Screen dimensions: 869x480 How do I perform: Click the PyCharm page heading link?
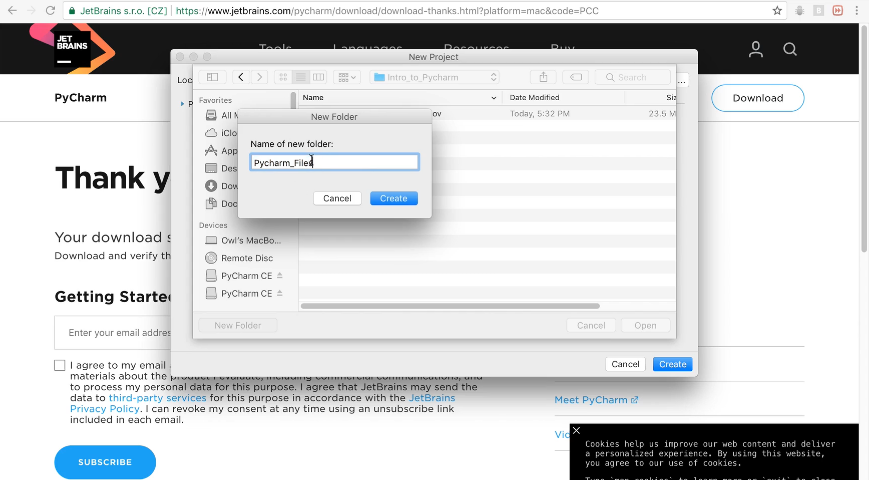coord(80,98)
